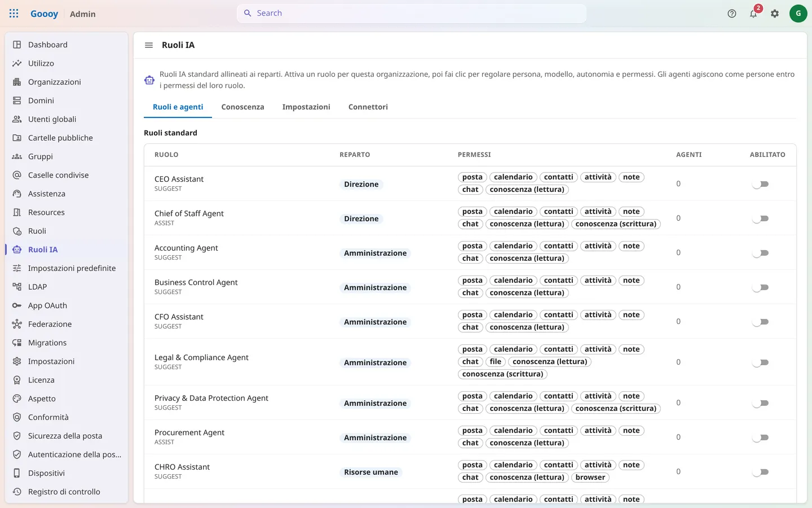Click the Ruoli IA robot sidebar icon
This screenshot has height=508, width=812.
(17, 249)
